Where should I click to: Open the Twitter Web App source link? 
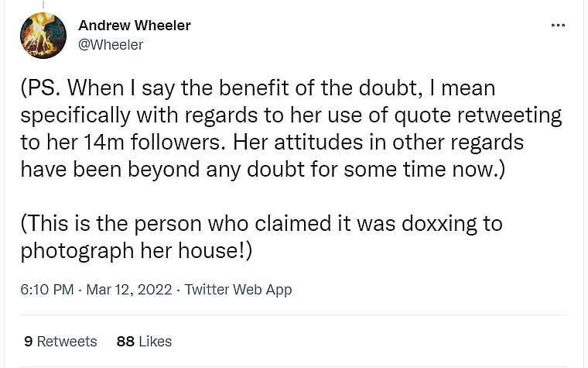238,290
